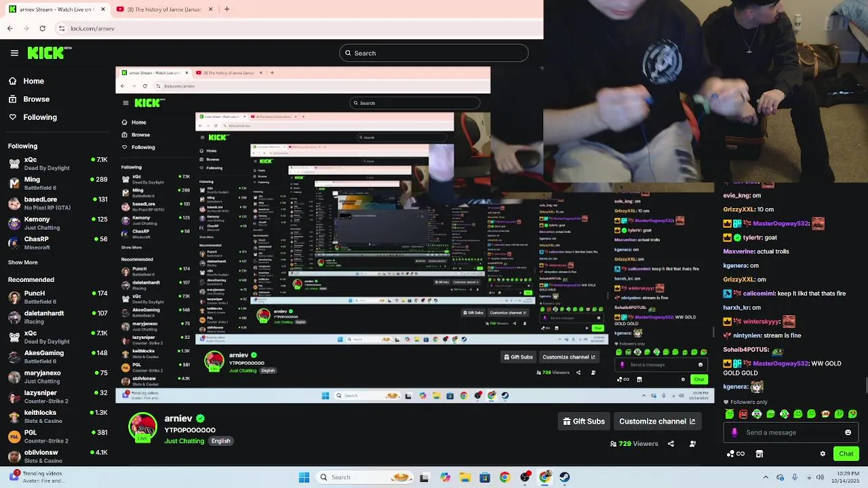Open File Explorer from the taskbar
Image resolution: width=868 pixels, height=488 pixels.
[x=465, y=477]
